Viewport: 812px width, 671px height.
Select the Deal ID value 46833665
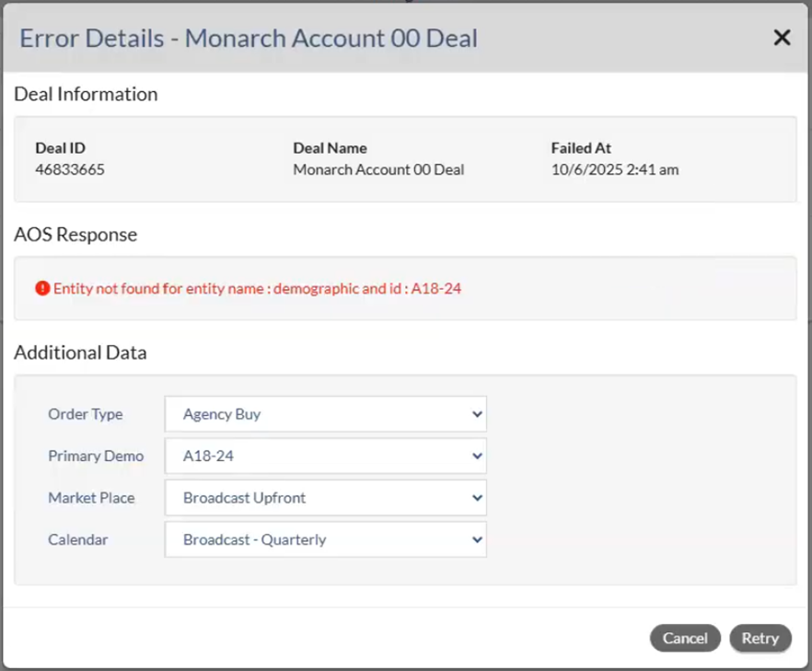pos(70,169)
